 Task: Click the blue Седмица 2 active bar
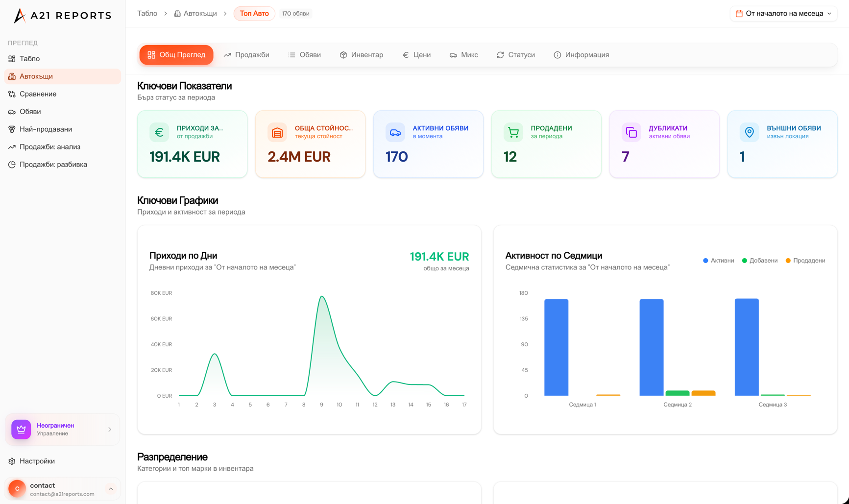(x=651, y=347)
